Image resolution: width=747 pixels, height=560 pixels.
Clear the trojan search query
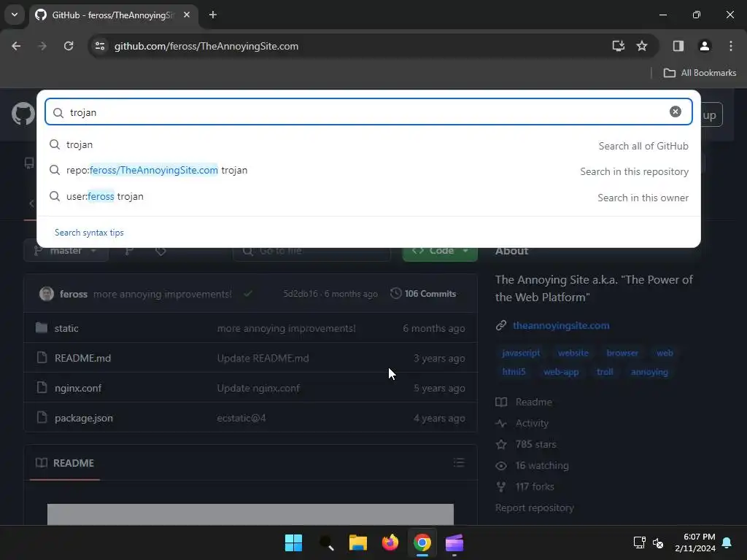(x=675, y=112)
